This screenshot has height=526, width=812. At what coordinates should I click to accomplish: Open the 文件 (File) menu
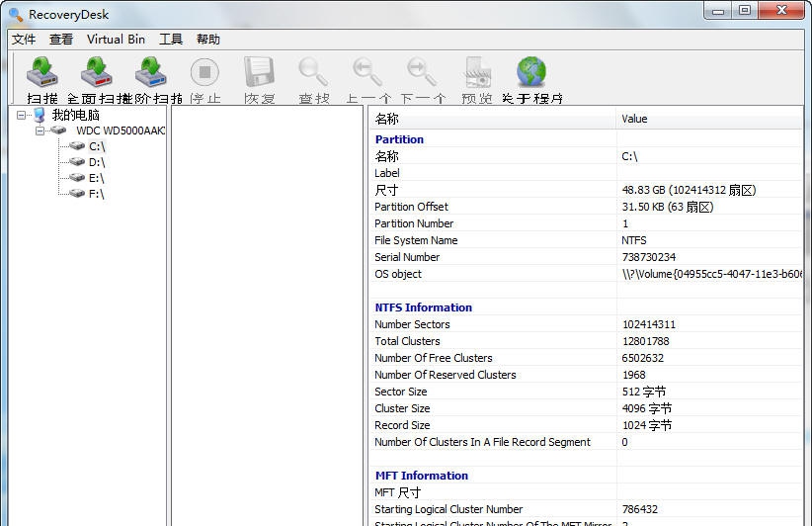(24, 40)
